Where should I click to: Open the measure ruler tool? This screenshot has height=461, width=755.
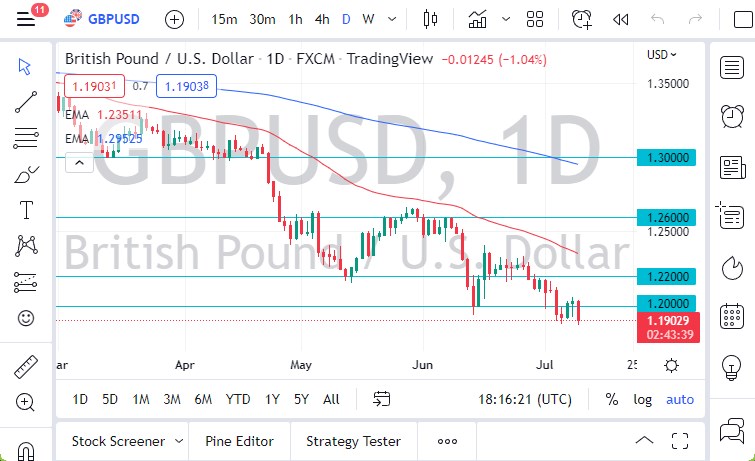(26, 366)
